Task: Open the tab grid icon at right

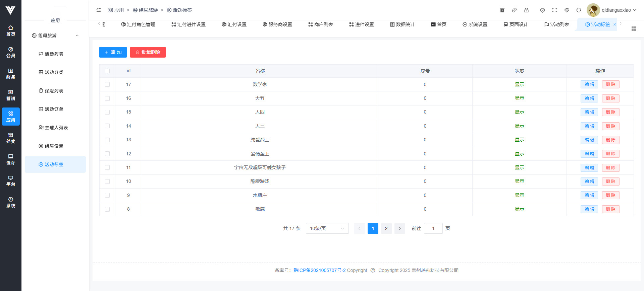Action: (x=634, y=29)
